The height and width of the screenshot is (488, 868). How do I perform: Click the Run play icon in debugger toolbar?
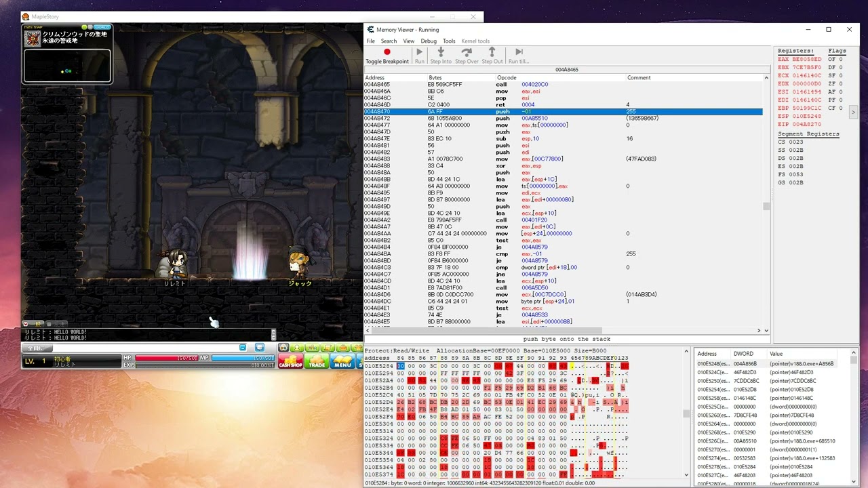[420, 52]
